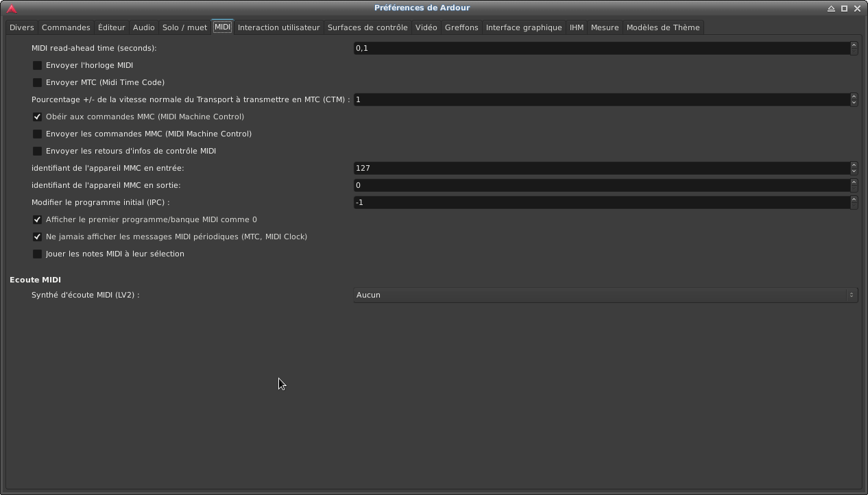This screenshot has width=868, height=495.
Task: Focus the Modifier le programme initial field
Action: (x=601, y=202)
